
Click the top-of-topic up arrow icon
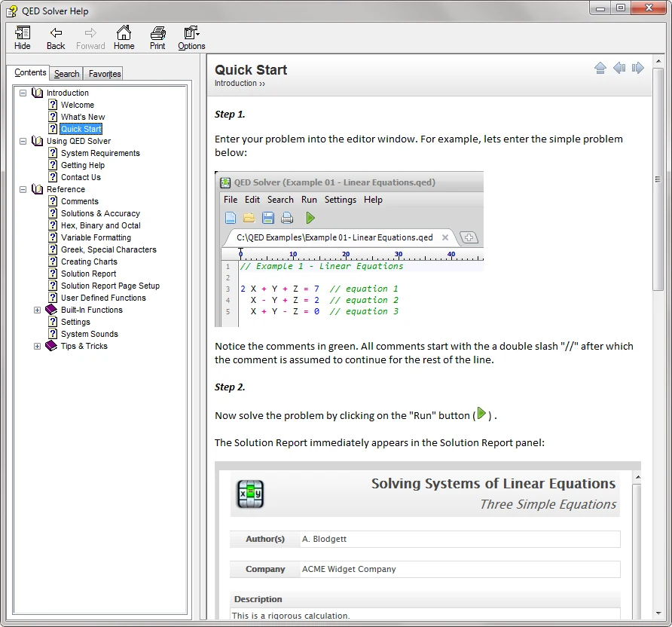600,68
